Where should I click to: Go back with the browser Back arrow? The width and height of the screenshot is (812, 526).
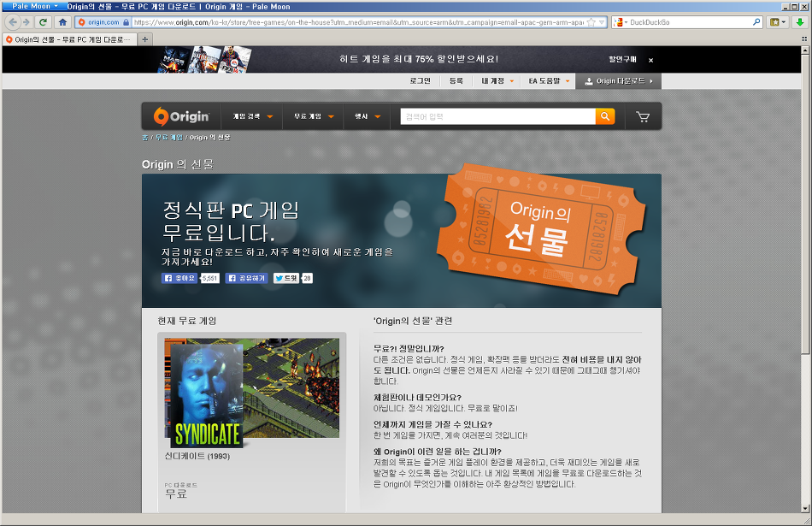tap(13, 22)
